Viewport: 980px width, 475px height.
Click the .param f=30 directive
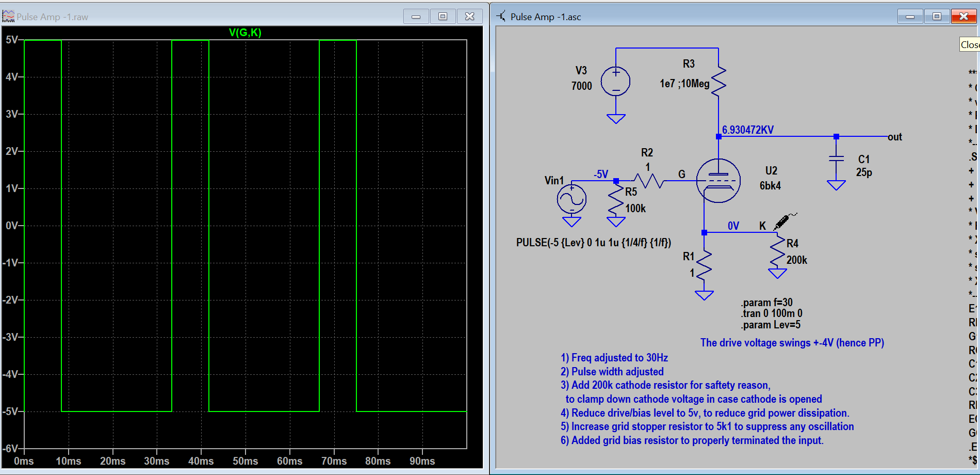(x=767, y=303)
